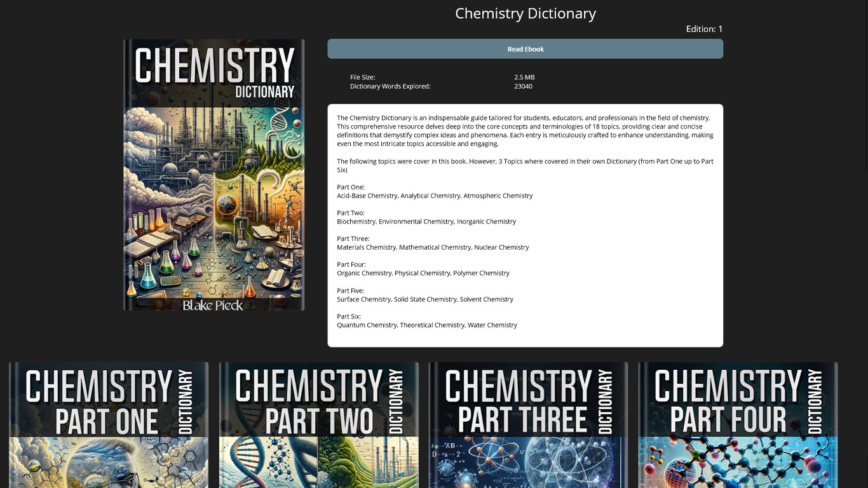This screenshot has width=868, height=488.
Task: Click the Acid-Base Chemistry topics line
Action: 435,196
